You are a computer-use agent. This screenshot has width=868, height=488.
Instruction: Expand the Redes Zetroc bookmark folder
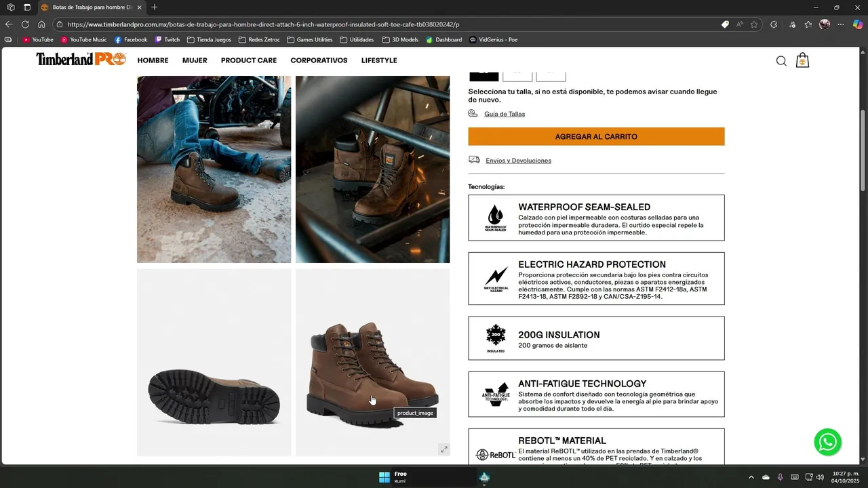click(259, 40)
